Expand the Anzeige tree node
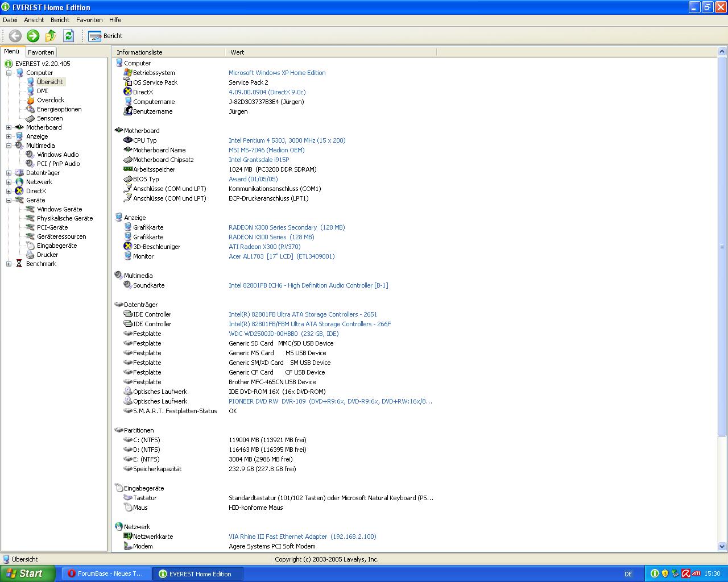The height and width of the screenshot is (582, 728). pos(9,136)
